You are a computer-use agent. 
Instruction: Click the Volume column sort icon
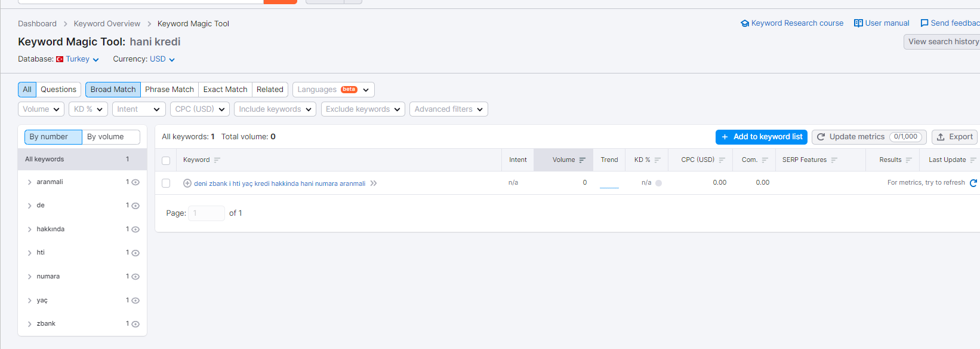(583, 160)
